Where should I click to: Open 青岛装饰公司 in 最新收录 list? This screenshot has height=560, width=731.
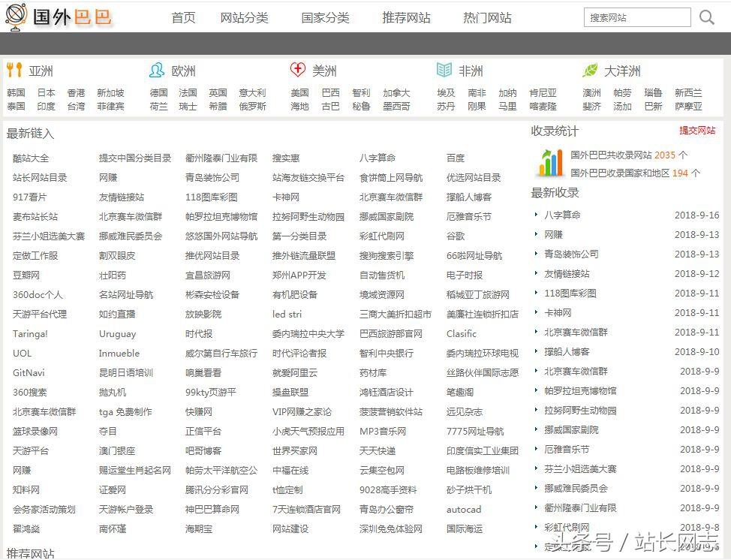click(571, 254)
